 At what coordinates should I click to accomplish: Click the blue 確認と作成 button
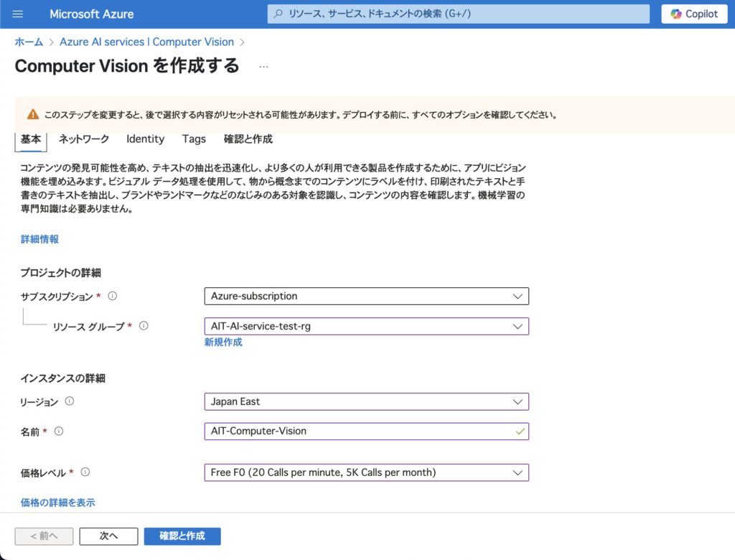coord(182,536)
